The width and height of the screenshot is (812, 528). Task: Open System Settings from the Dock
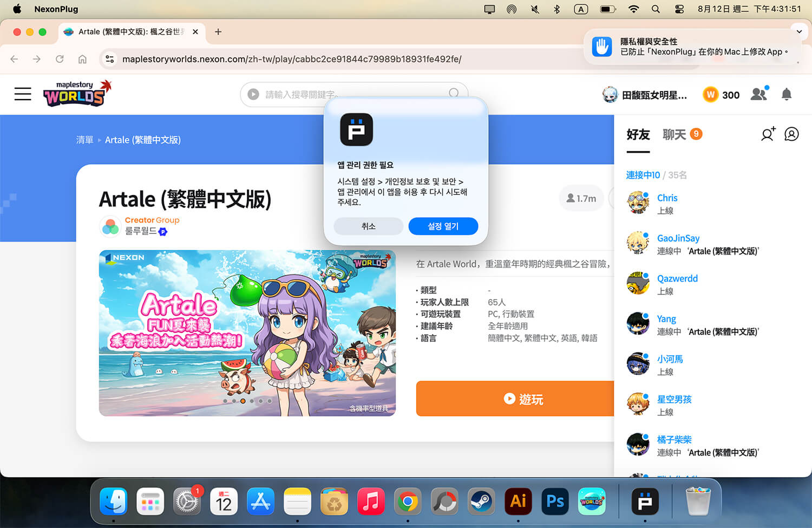(x=187, y=501)
